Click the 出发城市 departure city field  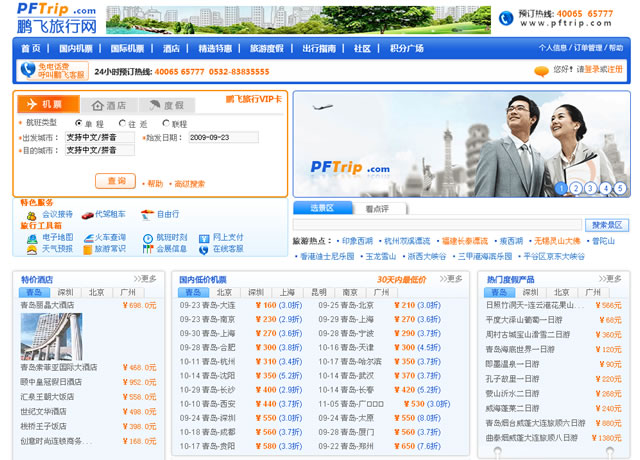tap(99, 137)
